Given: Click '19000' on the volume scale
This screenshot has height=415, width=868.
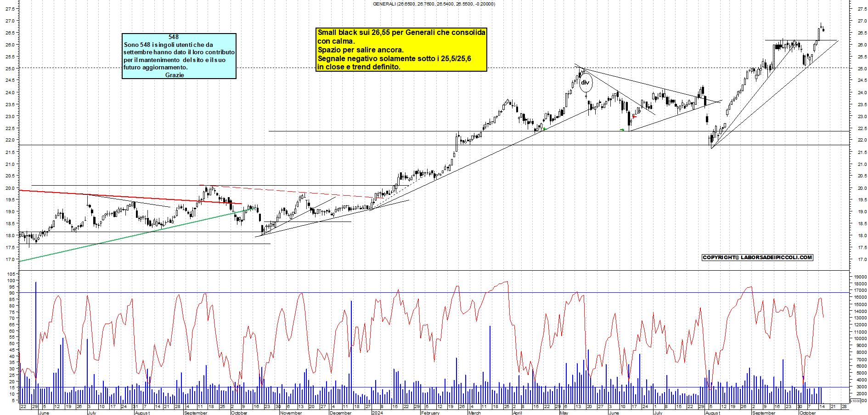Looking at the screenshot, I should [x=860, y=277].
